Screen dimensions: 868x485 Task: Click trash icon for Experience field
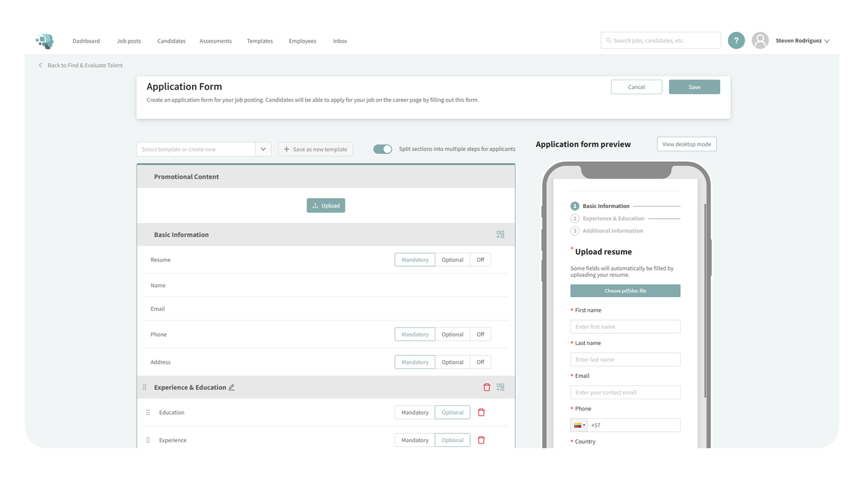[481, 440]
